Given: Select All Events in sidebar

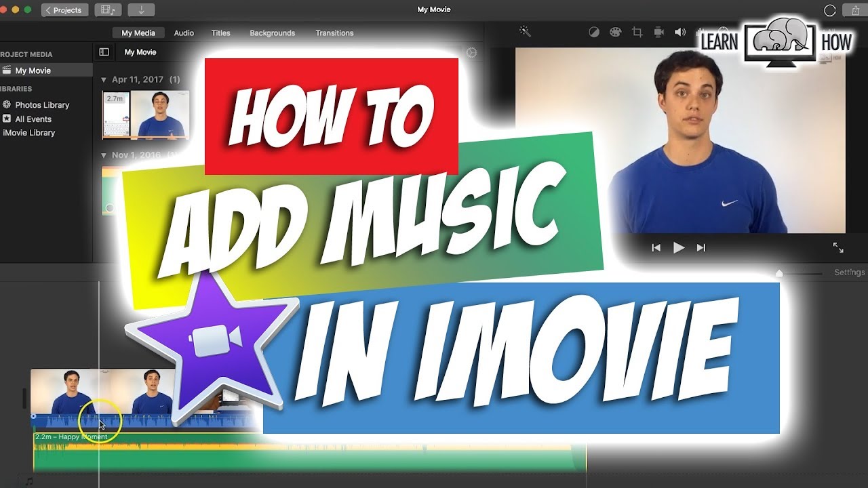Looking at the screenshot, I should [33, 119].
